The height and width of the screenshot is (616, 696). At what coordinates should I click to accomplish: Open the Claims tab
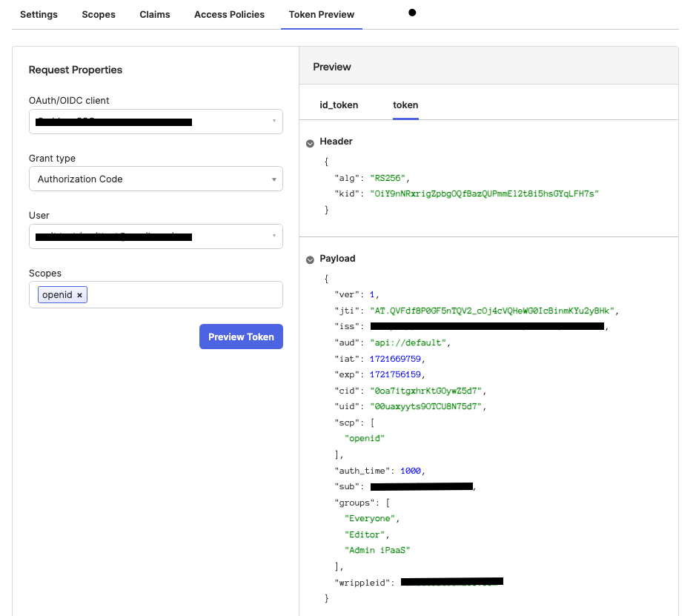tap(154, 15)
